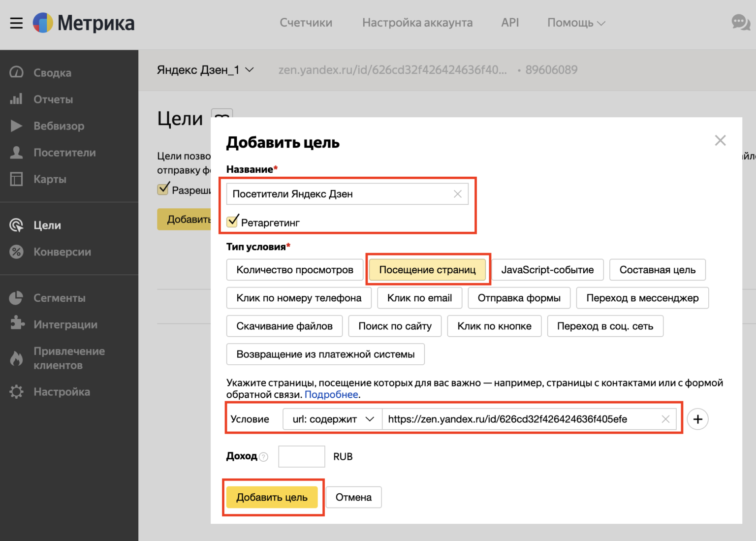This screenshot has height=541, width=756.
Task: Clear the goal name field
Action: click(x=458, y=194)
